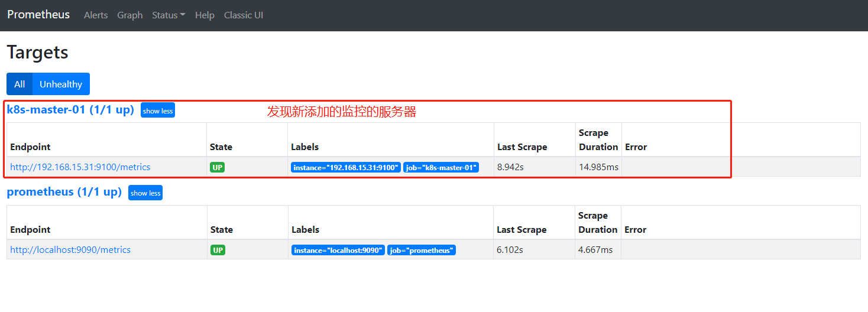Click the UP badge for k8s-master-01
Image resolution: width=868 pixels, height=312 pixels.
click(218, 167)
